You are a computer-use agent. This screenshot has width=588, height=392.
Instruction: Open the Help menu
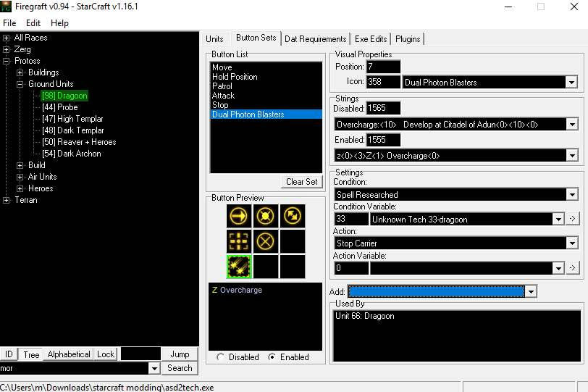[x=59, y=23]
